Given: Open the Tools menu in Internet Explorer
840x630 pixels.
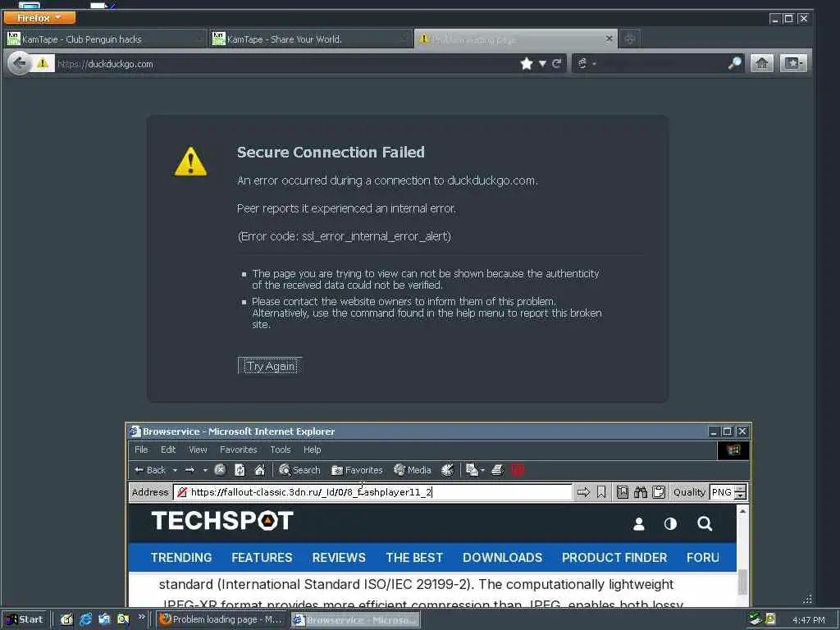Looking at the screenshot, I should click(x=281, y=450).
